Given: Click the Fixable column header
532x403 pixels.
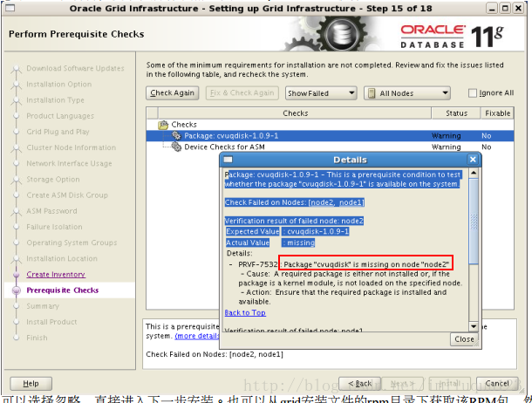Looking at the screenshot, I should [x=497, y=113].
